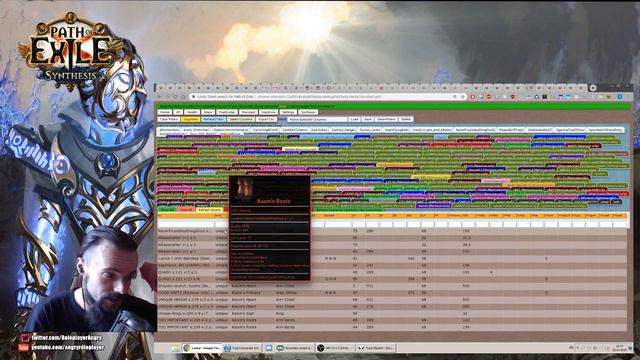Click the green button above the table header

click(167, 209)
